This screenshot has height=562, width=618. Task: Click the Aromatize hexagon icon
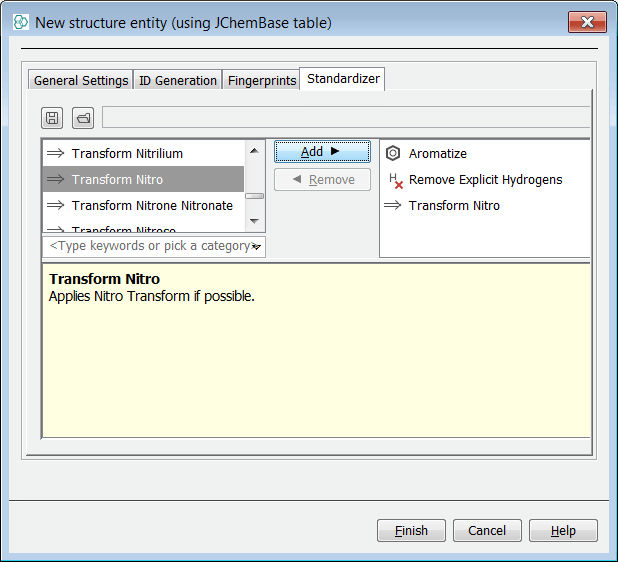393,154
